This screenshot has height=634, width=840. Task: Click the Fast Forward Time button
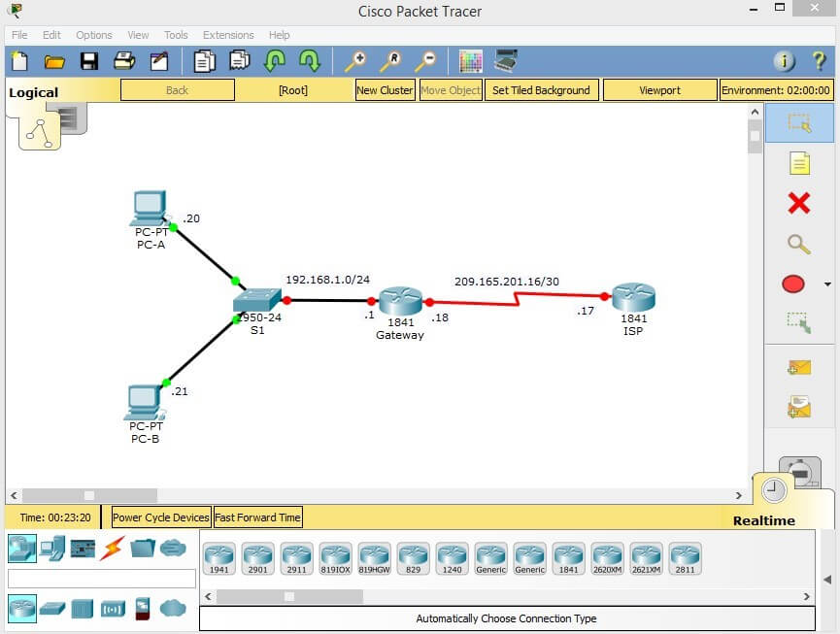coord(257,517)
